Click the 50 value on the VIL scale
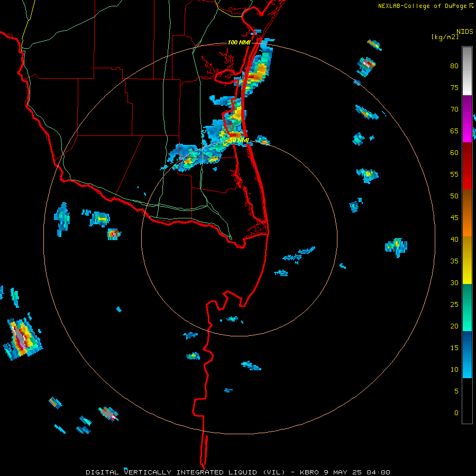The width and height of the screenshot is (476, 476). 454,196
